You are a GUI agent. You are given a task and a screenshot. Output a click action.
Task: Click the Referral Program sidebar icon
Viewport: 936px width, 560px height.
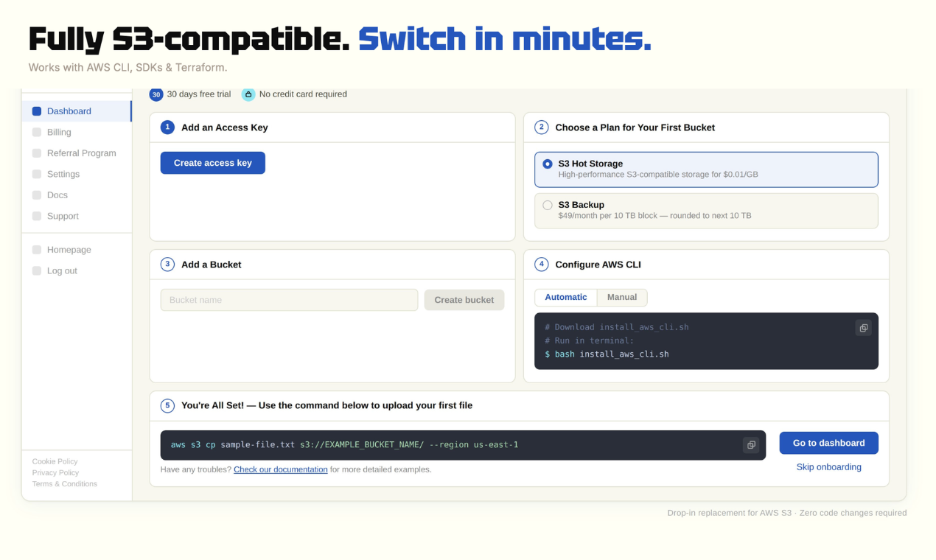(x=37, y=153)
